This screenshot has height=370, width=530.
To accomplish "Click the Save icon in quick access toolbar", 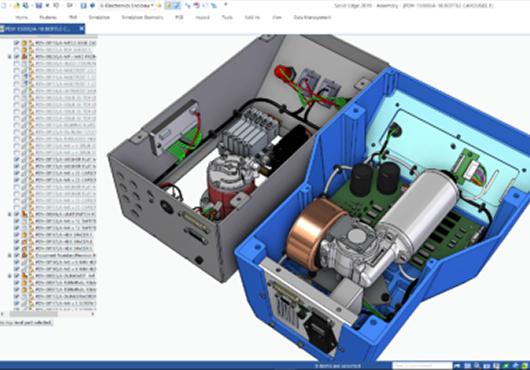I will click(x=39, y=5).
